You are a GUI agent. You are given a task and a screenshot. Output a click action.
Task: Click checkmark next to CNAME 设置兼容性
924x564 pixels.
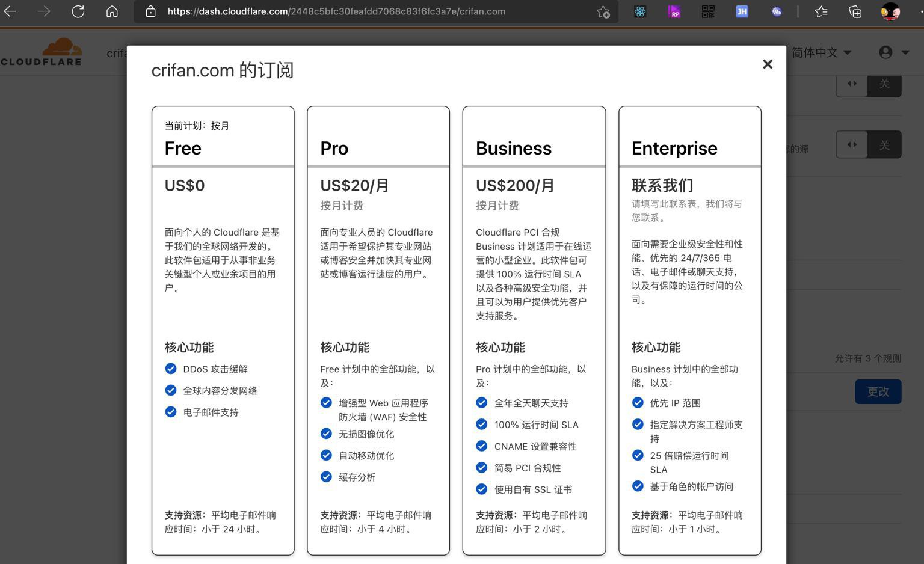482,446
